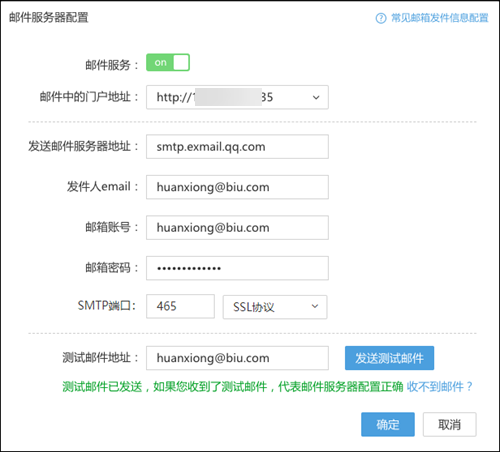Confirm settings with the 确定 button
The height and width of the screenshot is (453, 500).
[388, 424]
